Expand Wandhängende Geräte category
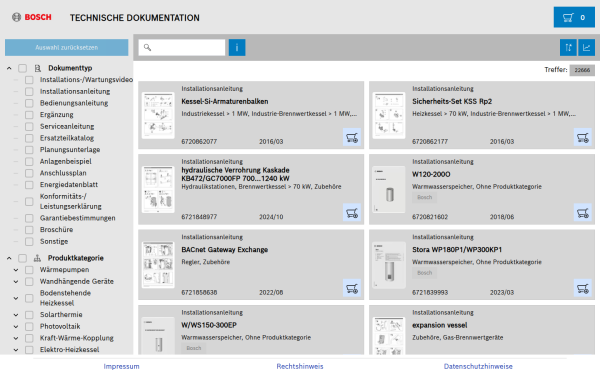Viewport: 600px width, 375px height. (x=16, y=282)
